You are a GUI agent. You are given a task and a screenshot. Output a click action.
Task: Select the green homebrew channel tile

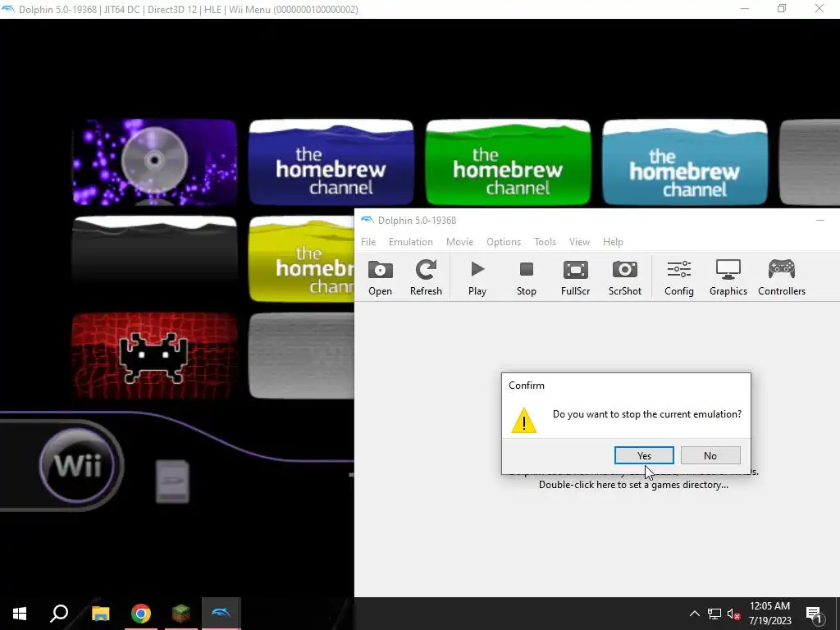pyautogui.click(x=508, y=162)
